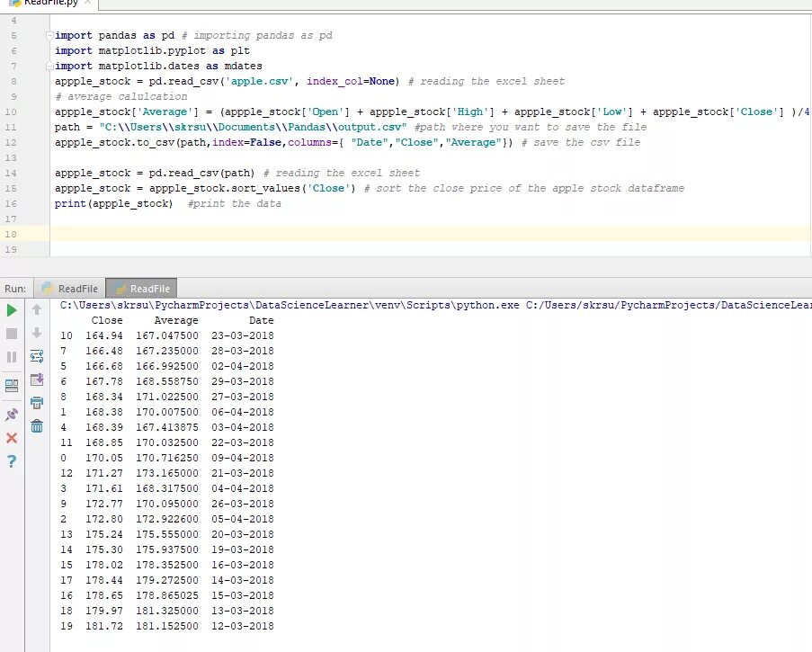812x652 pixels.
Task: Select the active second ReadFile run tab
Action: tap(141, 289)
